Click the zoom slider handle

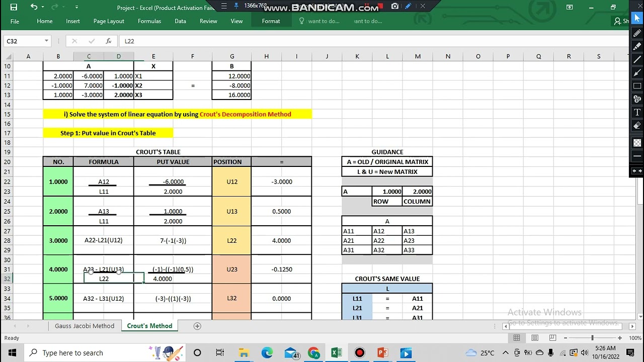point(592,338)
